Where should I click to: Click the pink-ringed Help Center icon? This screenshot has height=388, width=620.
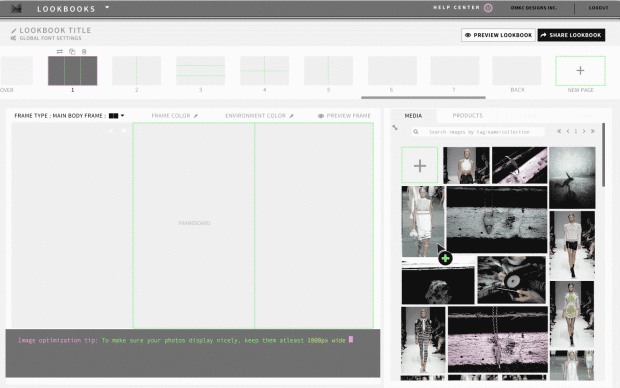[x=488, y=8]
